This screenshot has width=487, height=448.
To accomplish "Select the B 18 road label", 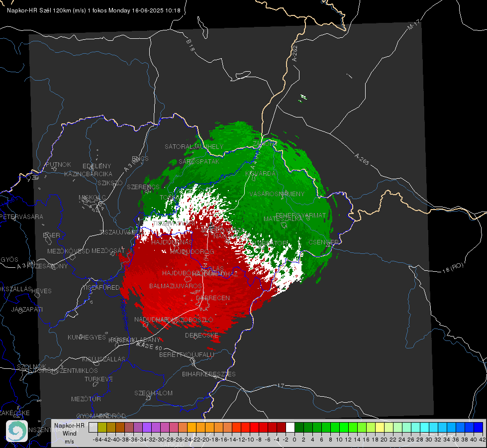I will 191,45.
